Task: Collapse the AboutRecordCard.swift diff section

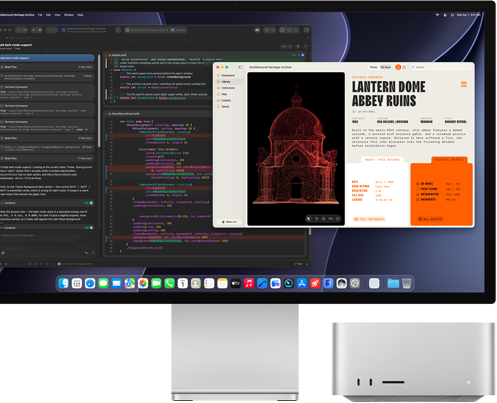Action: point(107,114)
